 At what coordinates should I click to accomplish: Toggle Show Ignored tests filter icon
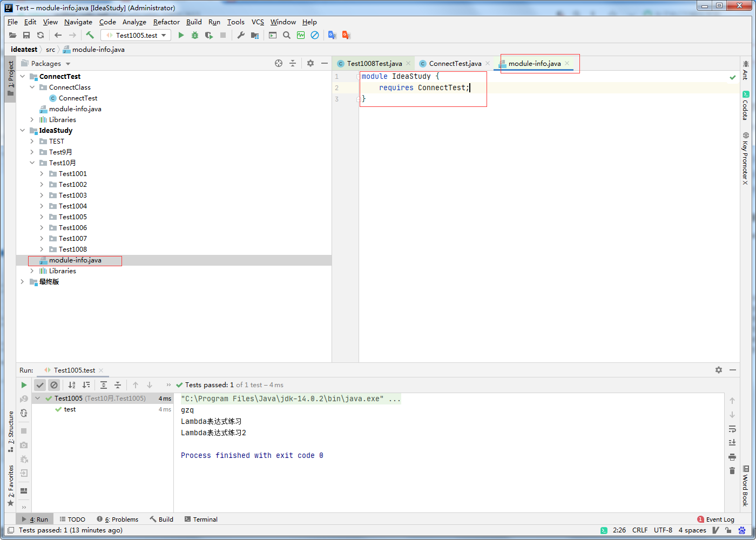(x=53, y=385)
